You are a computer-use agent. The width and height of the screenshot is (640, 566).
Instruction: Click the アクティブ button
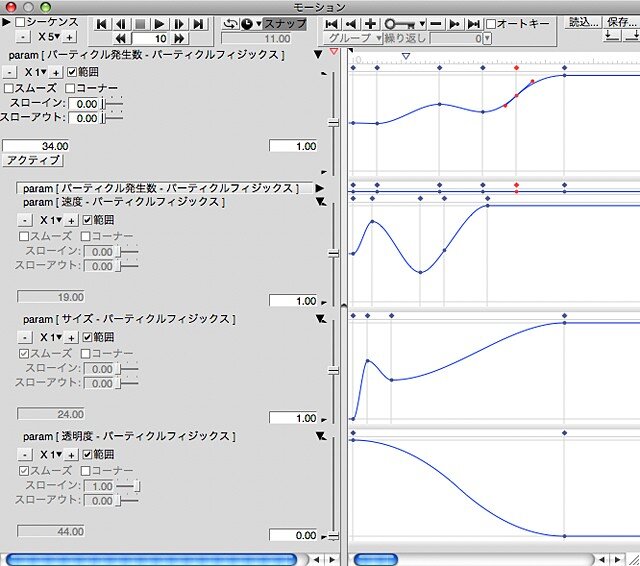33,160
